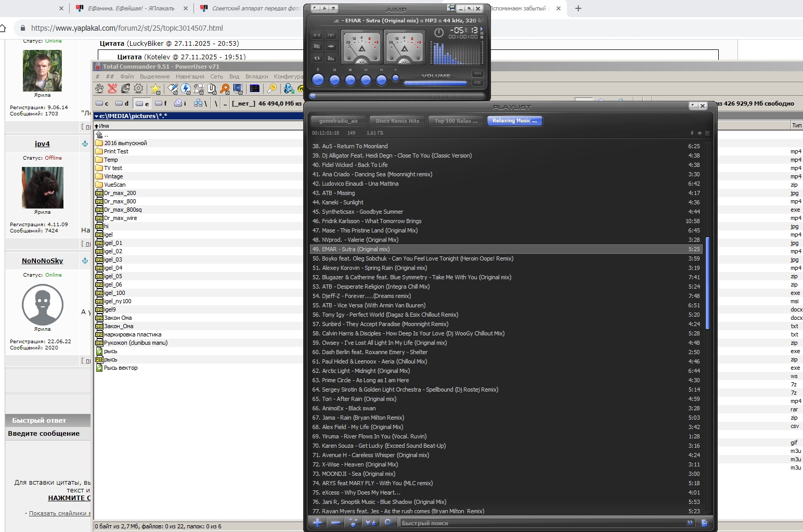The image size is (803, 532).
Task: Open the Навигация menu in Total Commander
Action: coord(190,76)
